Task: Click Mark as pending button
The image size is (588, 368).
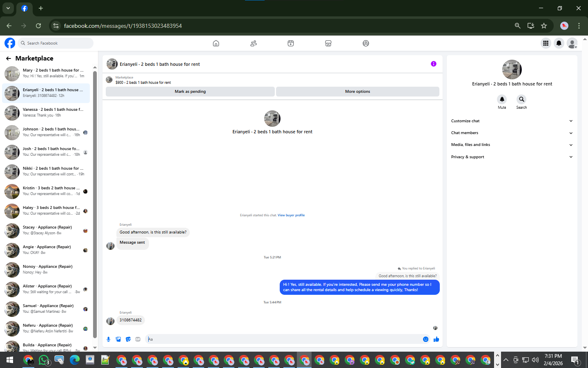Action: [190, 92]
